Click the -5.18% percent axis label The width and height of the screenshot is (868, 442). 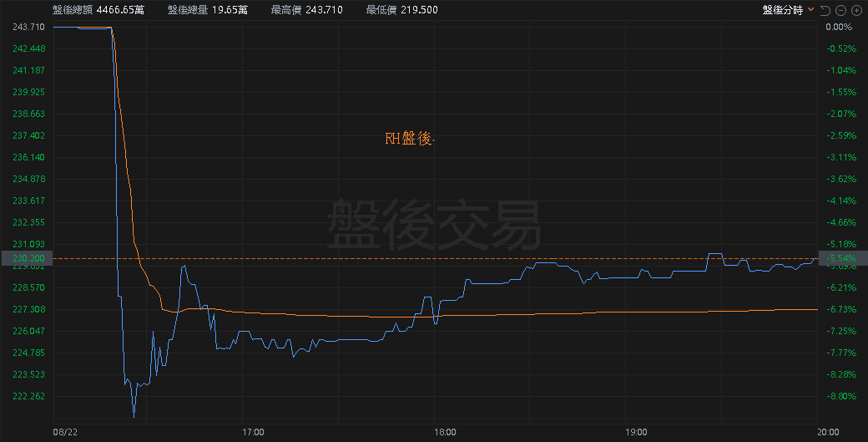point(841,244)
